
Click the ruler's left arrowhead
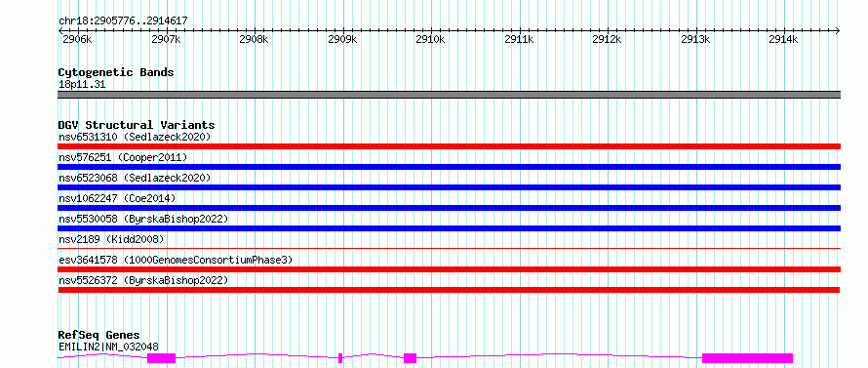pyautogui.click(x=60, y=30)
